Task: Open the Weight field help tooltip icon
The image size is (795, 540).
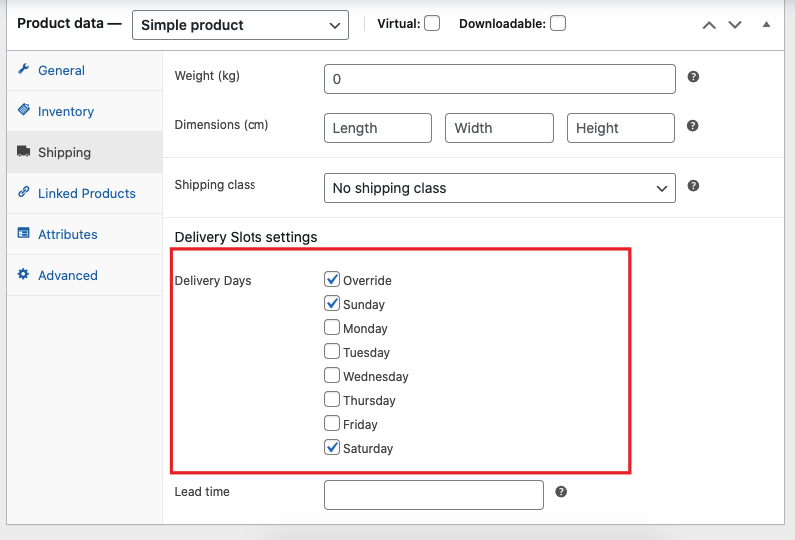Action: point(693,77)
